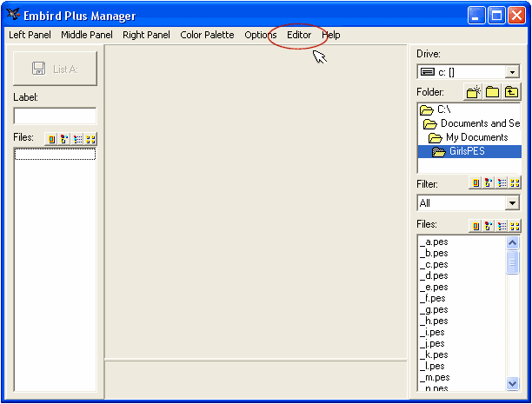Click the files list scroll down arrow

point(512,383)
